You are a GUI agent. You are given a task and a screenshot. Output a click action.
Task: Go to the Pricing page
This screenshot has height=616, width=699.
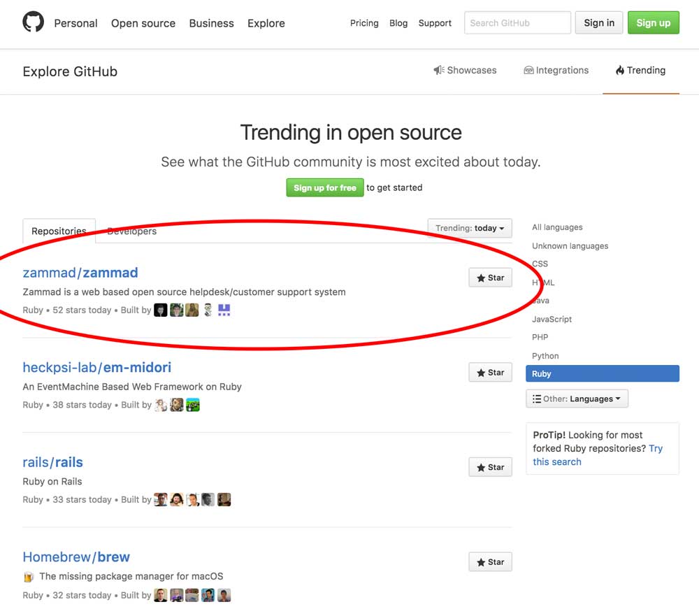coord(364,23)
